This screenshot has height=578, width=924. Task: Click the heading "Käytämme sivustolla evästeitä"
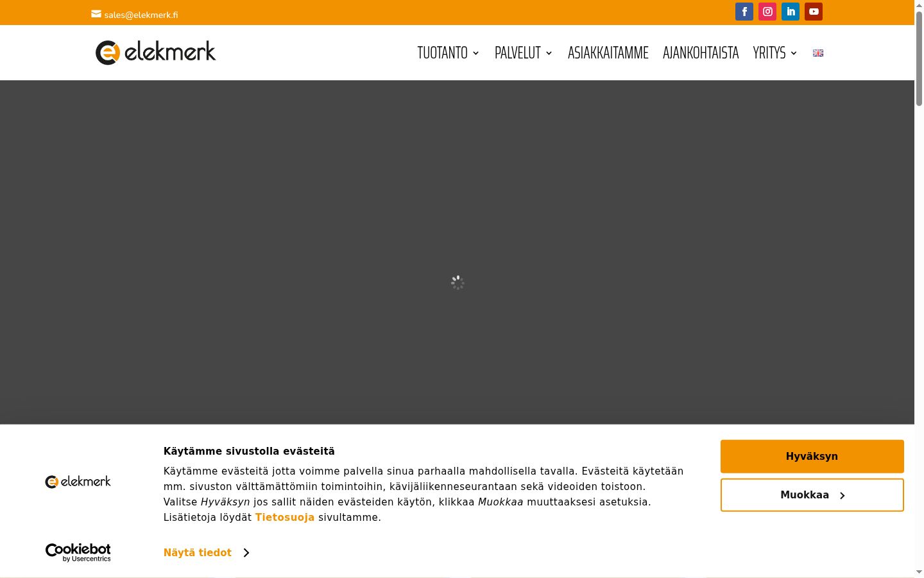click(249, 451)
